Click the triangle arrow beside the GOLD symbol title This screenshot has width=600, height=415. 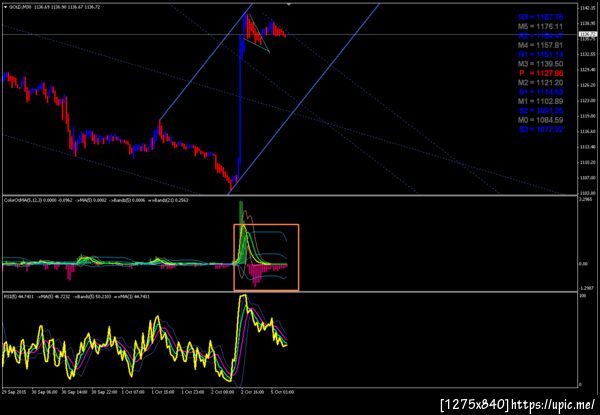tap(5, 7)
